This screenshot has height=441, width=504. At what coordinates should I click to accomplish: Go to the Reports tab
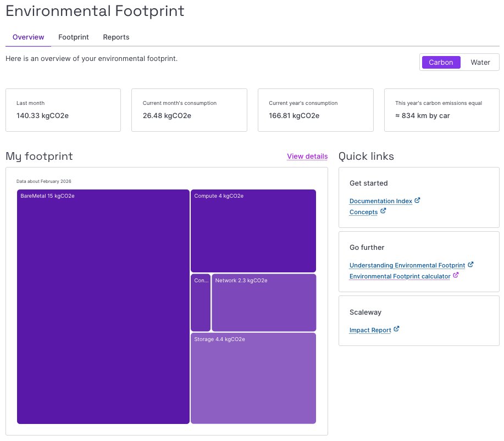tap(116, 37)
